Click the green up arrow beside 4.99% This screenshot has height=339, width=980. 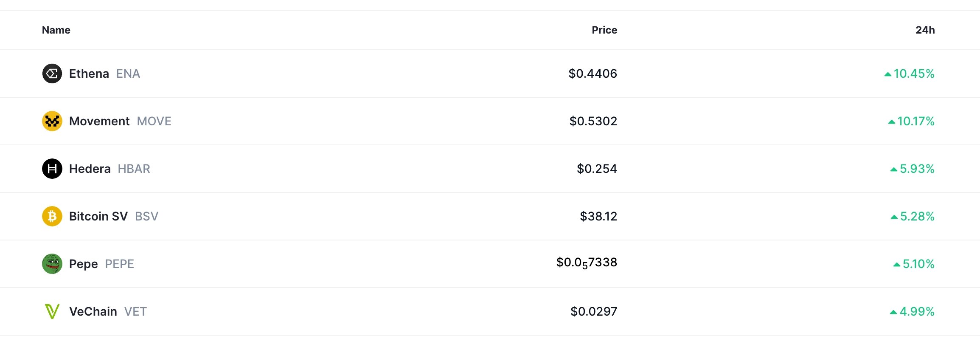pyautogui.click(x=893, y=312)
